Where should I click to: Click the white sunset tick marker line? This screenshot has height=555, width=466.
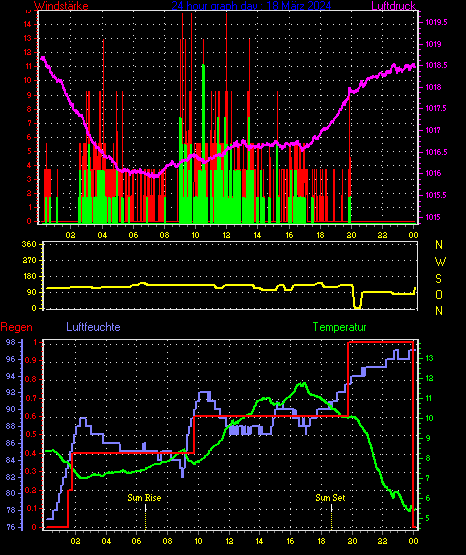point(332,509)
